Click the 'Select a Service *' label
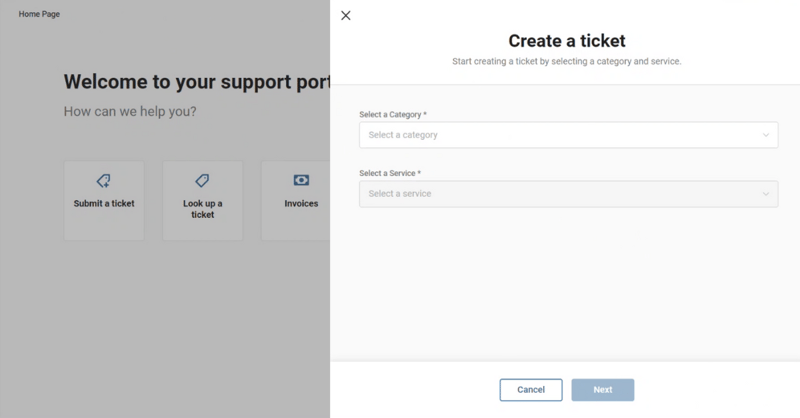This screenshot has height=418, width=800. (390, 173)
